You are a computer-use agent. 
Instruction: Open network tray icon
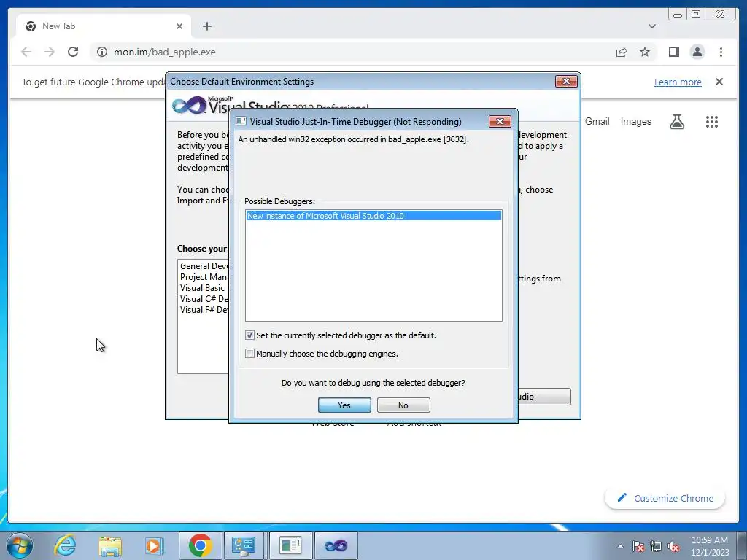click(656, 546)
